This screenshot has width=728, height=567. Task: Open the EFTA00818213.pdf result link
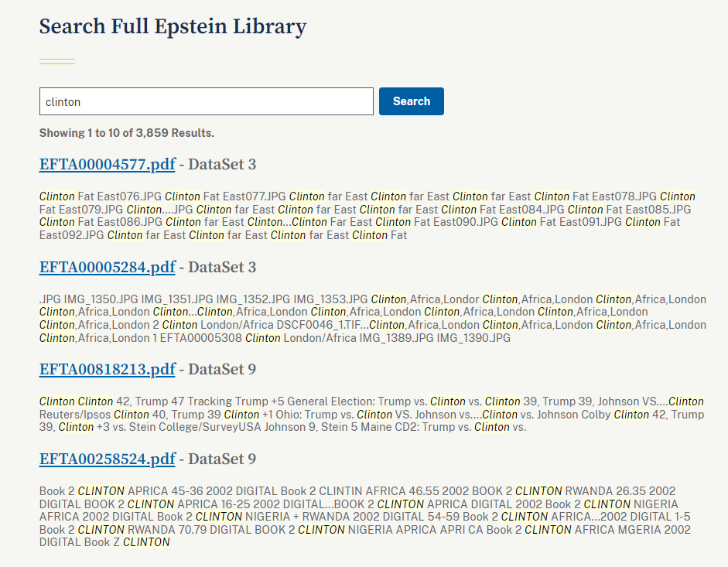coord(108,370)
